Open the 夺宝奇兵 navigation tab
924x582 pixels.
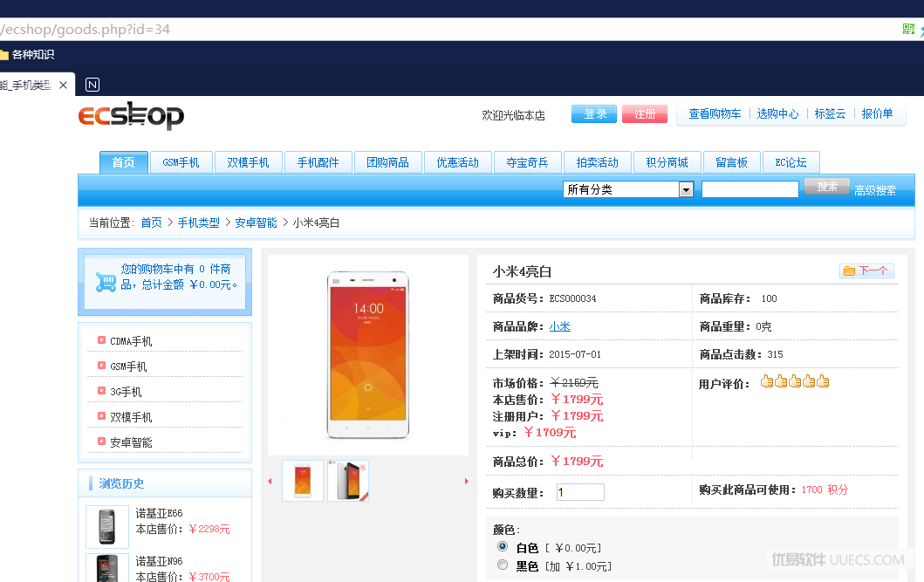pos(527,162)
